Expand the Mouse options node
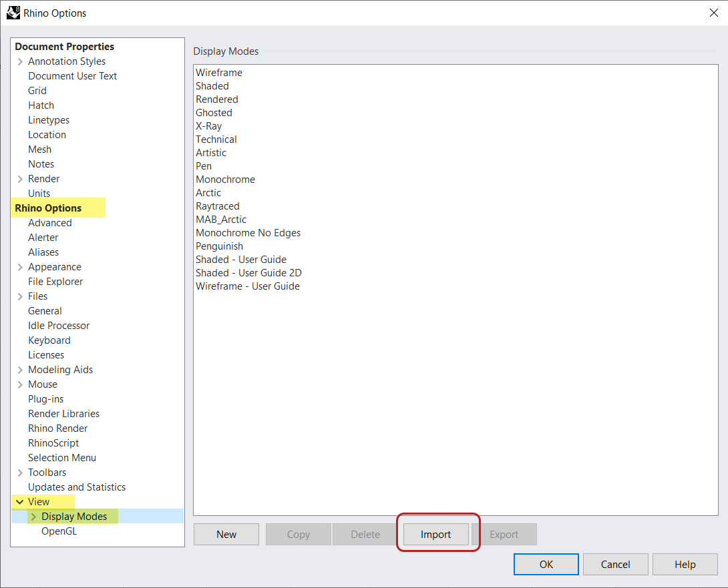Screen dimensions: 728x588 (x=20, y=384)
